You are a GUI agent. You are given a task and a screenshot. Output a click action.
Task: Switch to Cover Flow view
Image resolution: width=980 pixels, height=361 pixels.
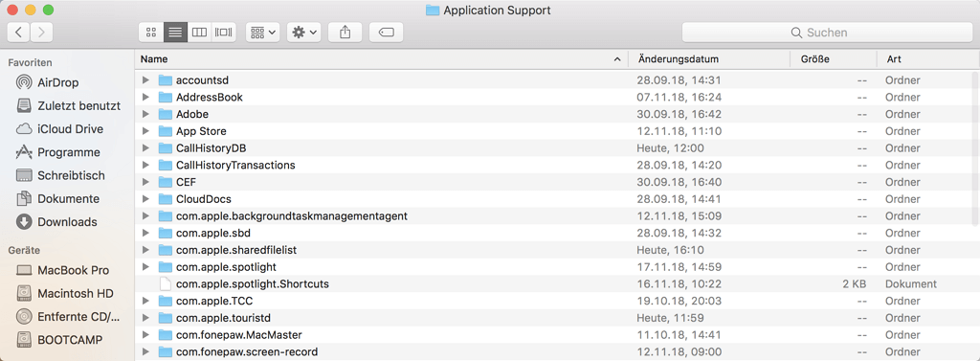coord(224,33)
